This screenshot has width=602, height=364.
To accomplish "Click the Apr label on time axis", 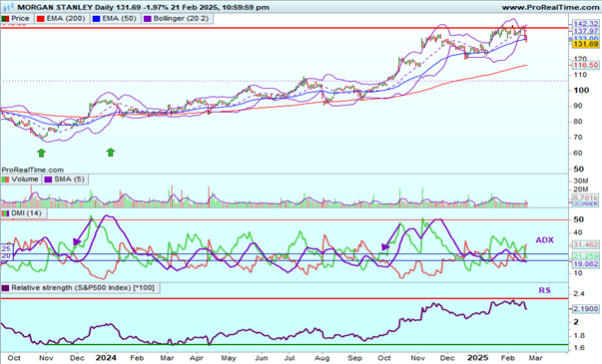I will point(197,358).
